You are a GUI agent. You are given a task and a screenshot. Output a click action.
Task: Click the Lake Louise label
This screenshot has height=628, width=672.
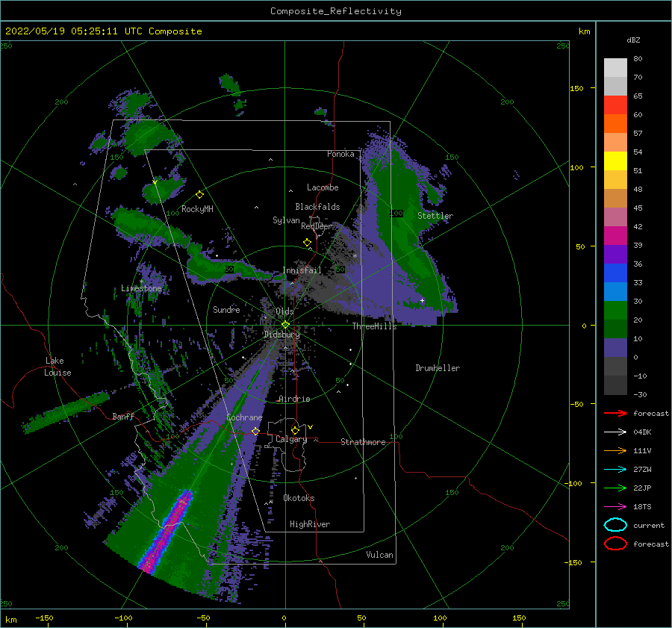(x=57, y=367)
